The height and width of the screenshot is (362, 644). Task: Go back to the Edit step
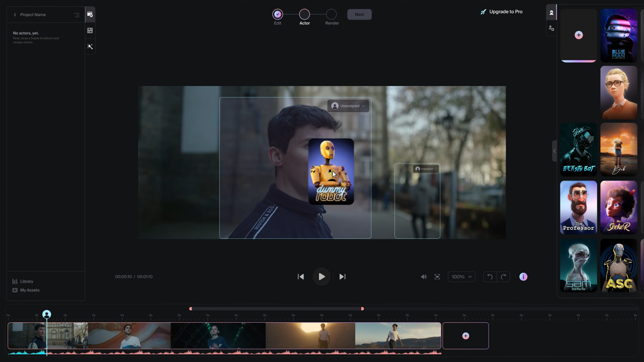[278, 14]
